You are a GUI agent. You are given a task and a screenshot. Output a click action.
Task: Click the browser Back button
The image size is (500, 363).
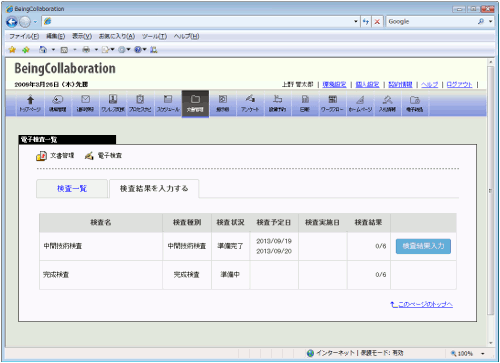12,22
